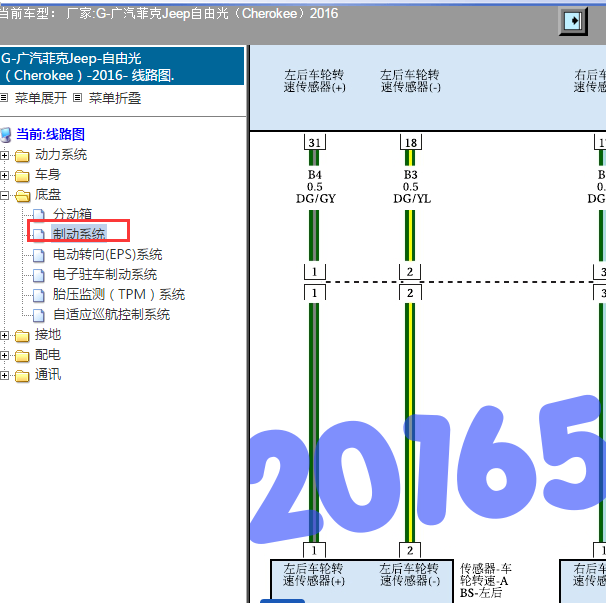Click the 通讯 folder icon
606x603 pixels.
coord(22,376)
